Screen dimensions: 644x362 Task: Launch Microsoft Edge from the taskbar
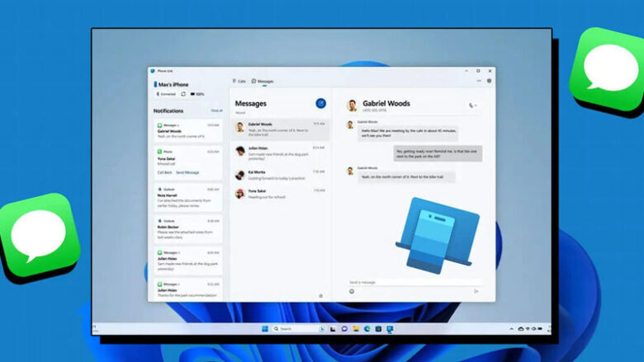(x=367, y=329)
